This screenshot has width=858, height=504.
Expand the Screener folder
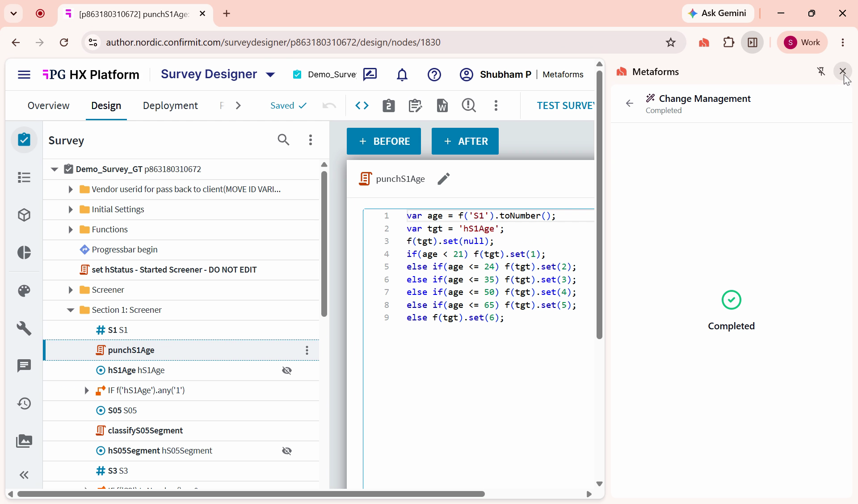point(70,290)
